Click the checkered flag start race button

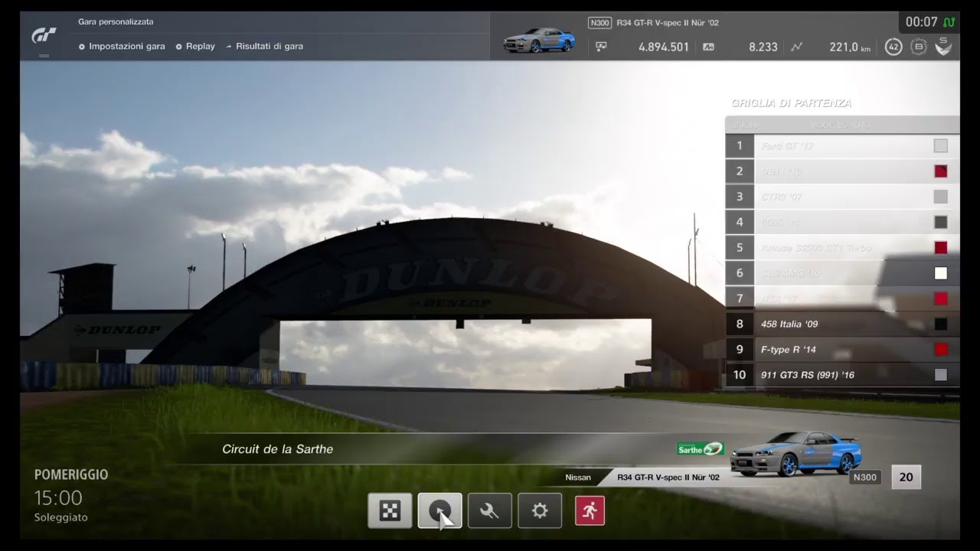390,510
